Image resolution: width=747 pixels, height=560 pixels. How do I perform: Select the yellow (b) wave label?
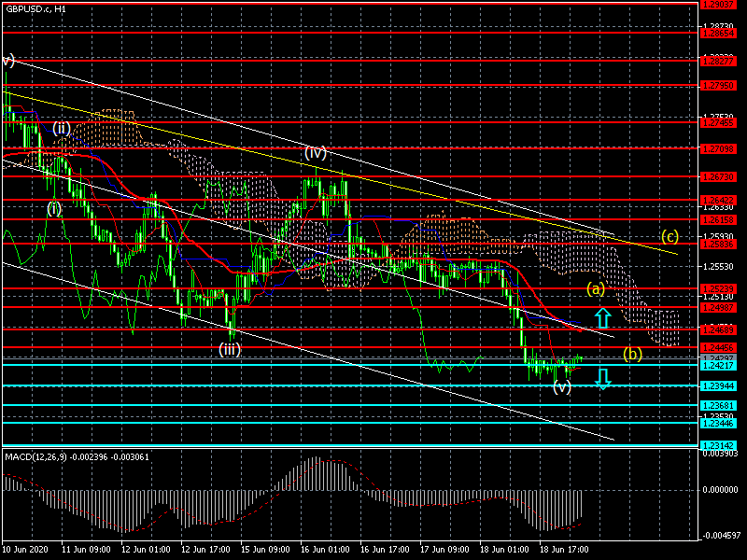[633, 354]
